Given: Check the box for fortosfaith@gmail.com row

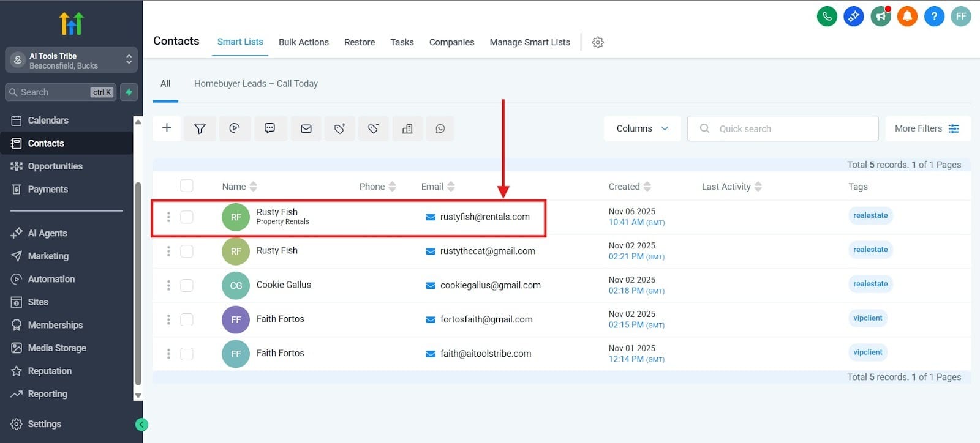Looking at the screenshot, I should (x=187, y=320).
